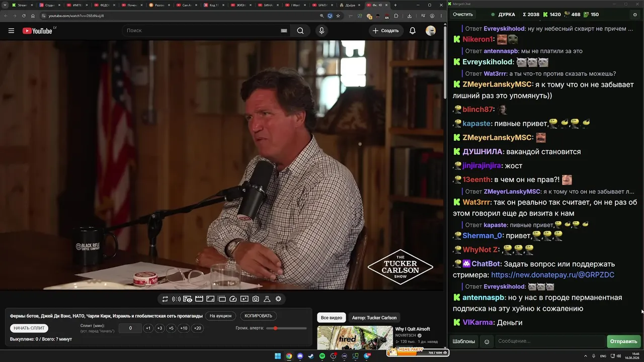
Task: Click the screenshot camera icon below the video
Action: tap(256, 299)
